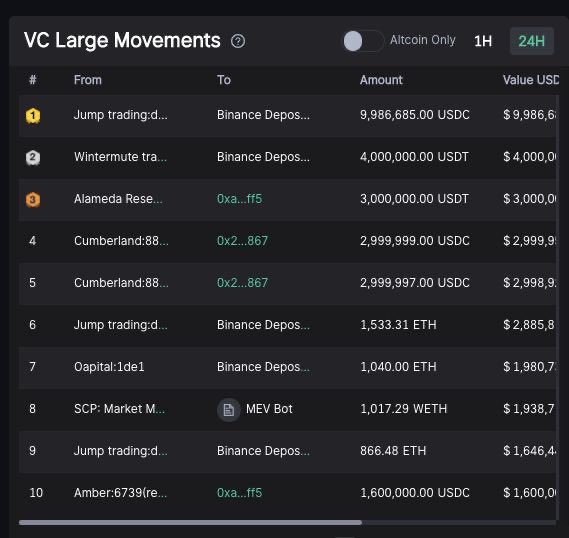Click Binance Depos... recipient in Wintermute row
The height and width of the screenshot is (538, 569).
pos(263,157)
